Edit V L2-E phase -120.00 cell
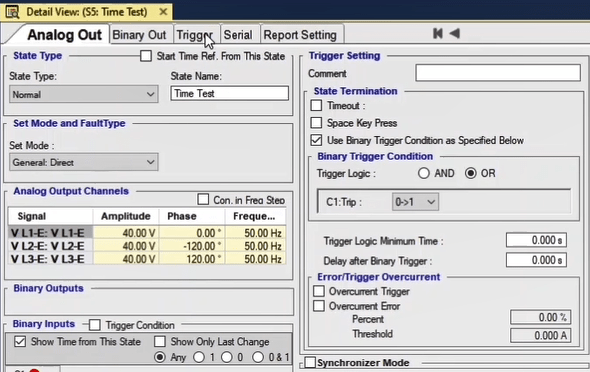The height and width of the screenshot is (372, 590). click(x=192, y=246)
